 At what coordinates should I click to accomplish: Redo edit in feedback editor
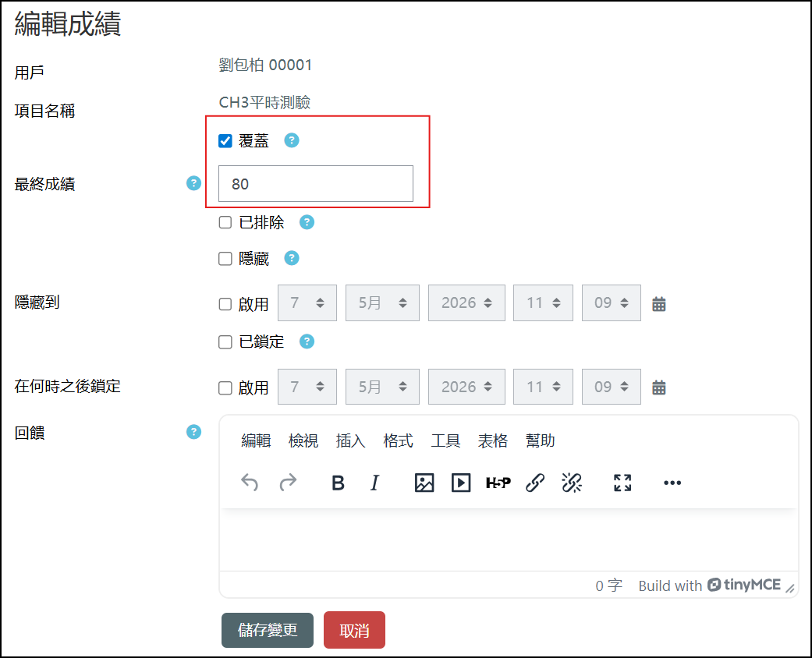[288, 483]
